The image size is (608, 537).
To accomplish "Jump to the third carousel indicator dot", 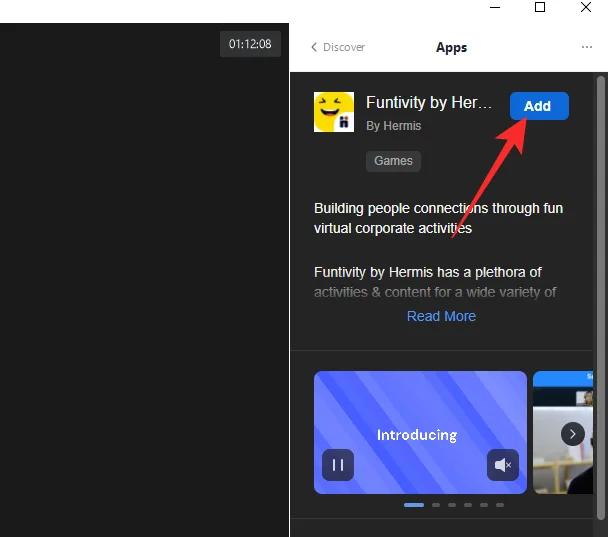I will pos(452,505).
